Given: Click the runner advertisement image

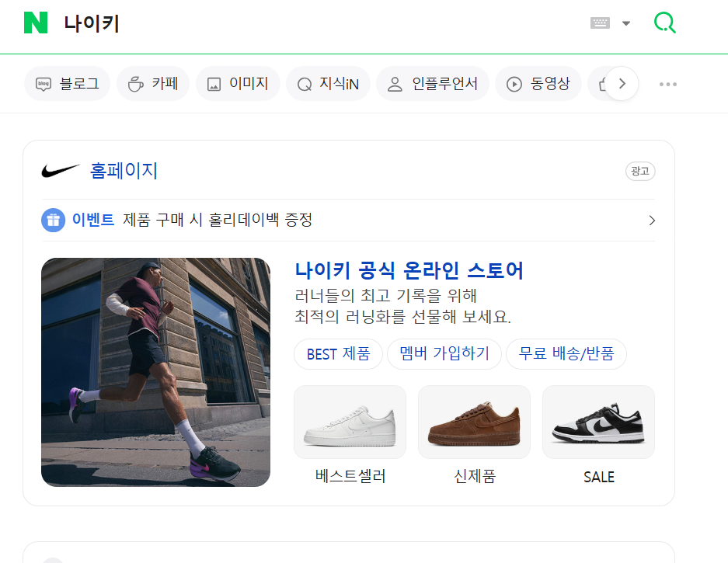Looking at the screenshot, I should pos(155,372).
